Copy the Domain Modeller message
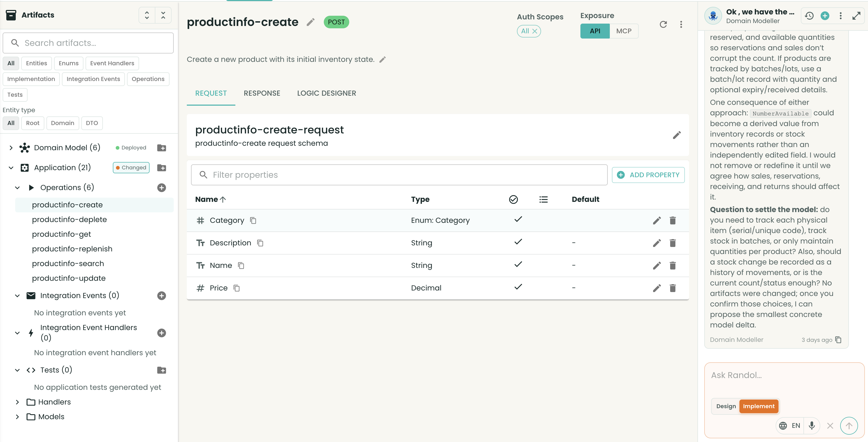This screenshot has height=442, width=868. click(838, 340)
